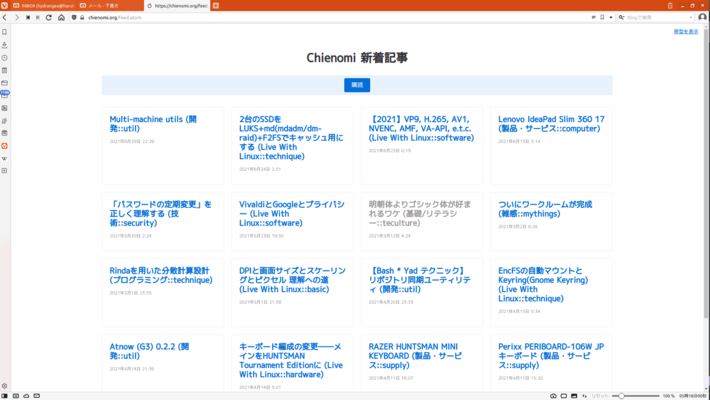Show site info via padlock icon
The width and height of the screenshot is (710, 400).
coord(82,18)
